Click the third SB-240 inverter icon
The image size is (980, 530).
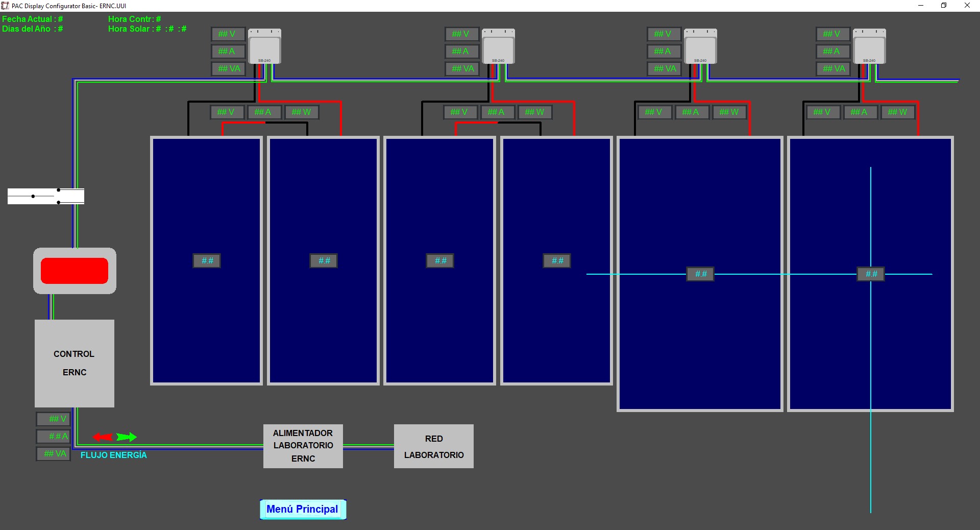(x=700, y=46)
